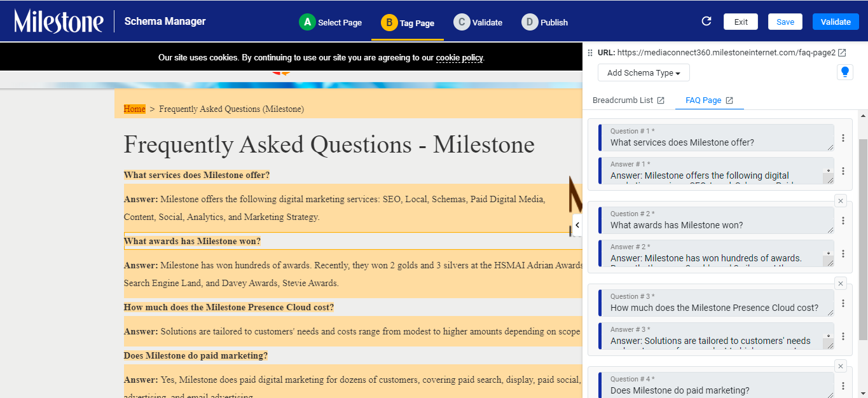The width and height of the screenshot is (868, 398).
Task: Click Answer # 3 text area
Action: [x=716, y=336]
